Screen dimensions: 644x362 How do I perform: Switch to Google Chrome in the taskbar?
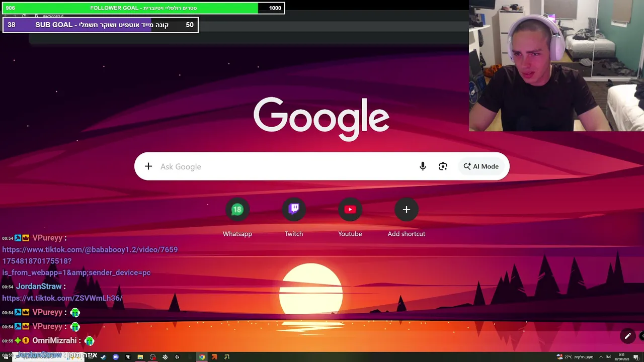202,357
